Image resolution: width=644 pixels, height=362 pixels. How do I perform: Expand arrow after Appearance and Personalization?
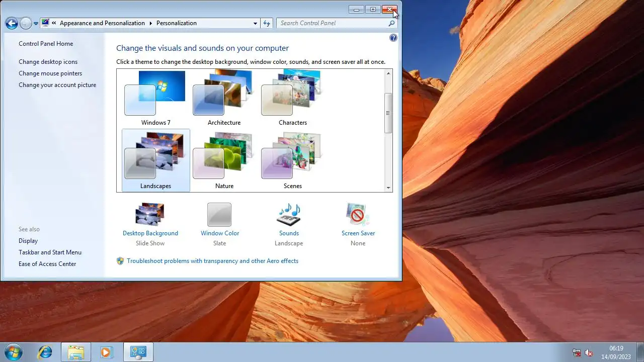(x=150, y=23)
